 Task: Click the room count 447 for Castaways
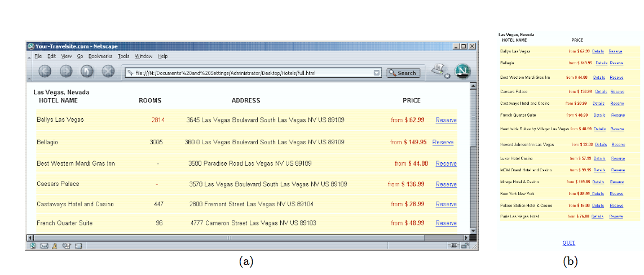click(x=158, y=204)
